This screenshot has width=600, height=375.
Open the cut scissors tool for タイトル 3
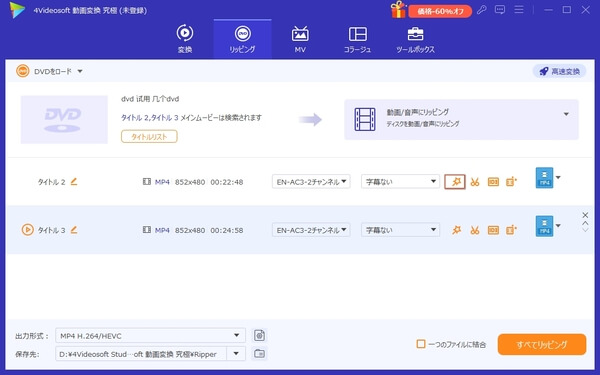(x=475, y=230)
